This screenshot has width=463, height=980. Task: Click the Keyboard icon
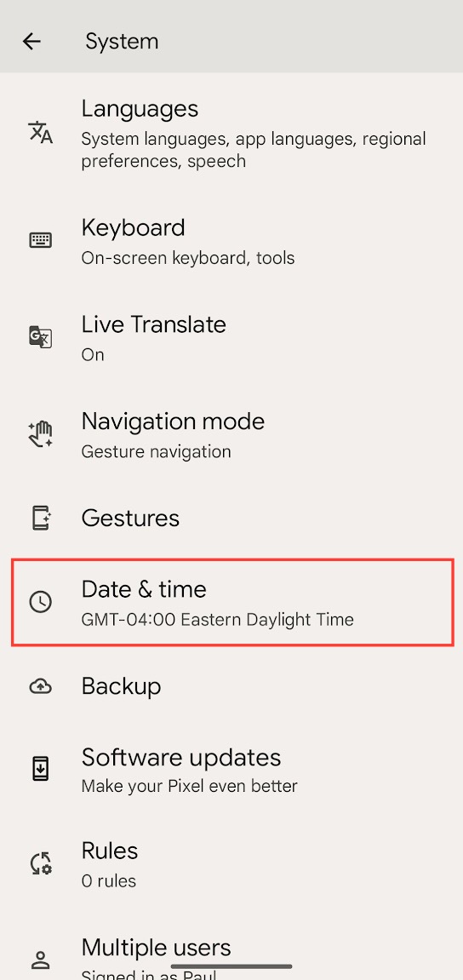click(x=41, y=240)
